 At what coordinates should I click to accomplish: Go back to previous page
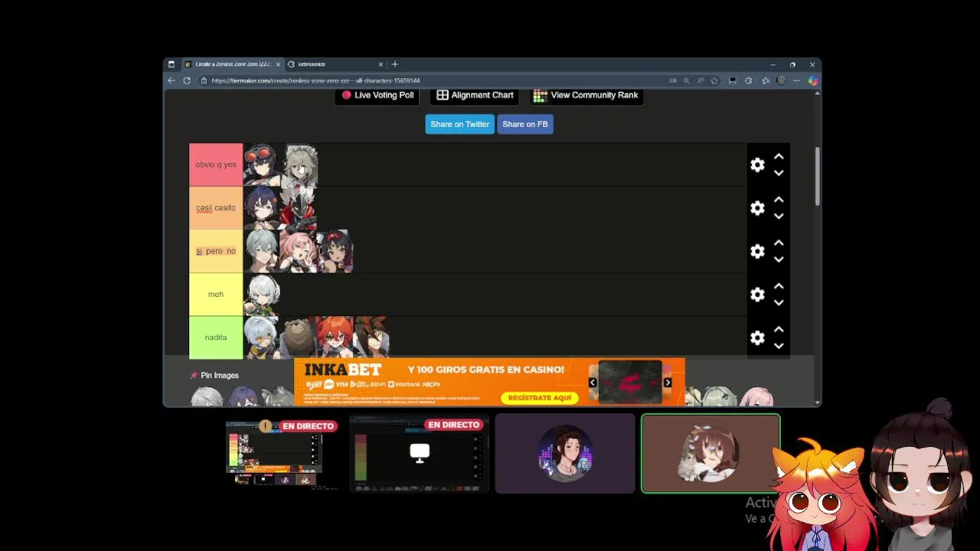[171, 80]
